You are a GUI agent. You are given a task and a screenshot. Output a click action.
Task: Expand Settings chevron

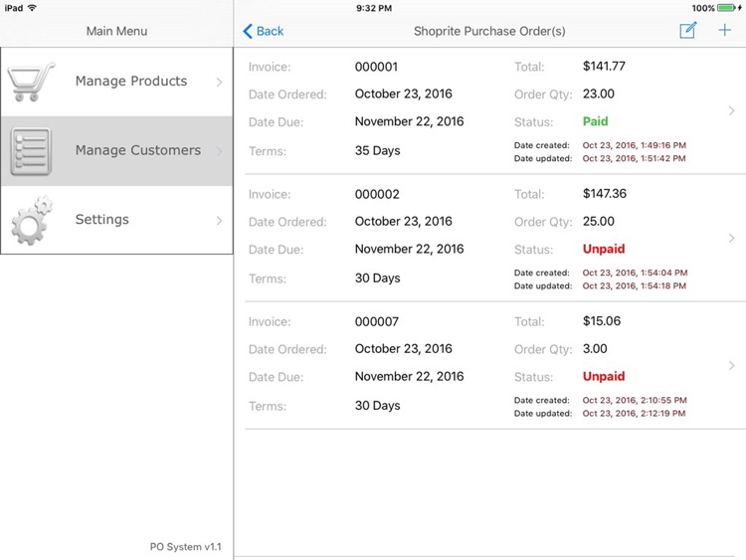point(219,220)
